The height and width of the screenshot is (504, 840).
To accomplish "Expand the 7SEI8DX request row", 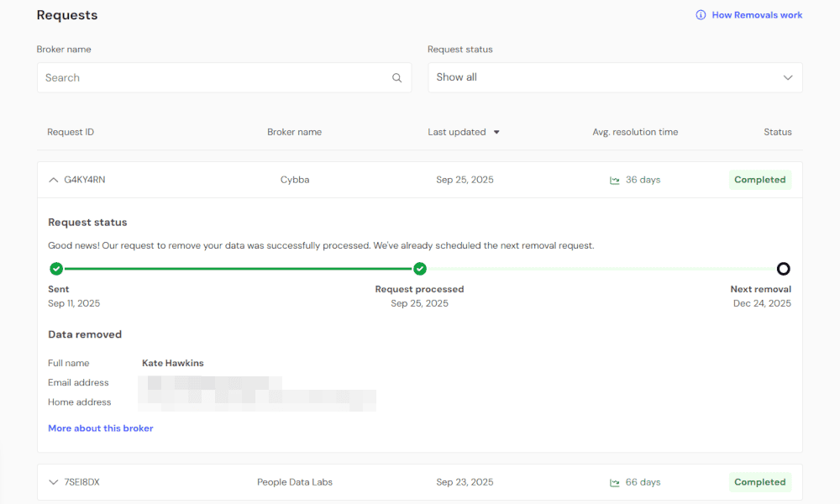I will (x=54, y=482).
